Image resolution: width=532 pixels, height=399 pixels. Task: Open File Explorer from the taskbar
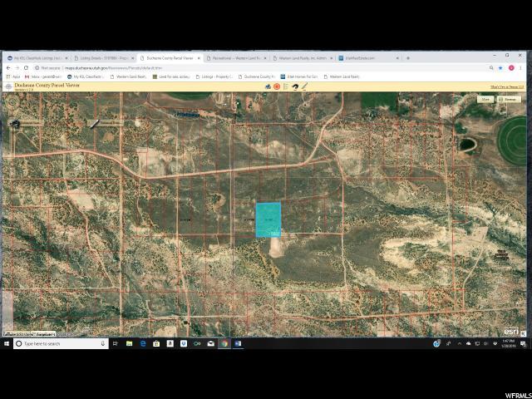point(130,343)
